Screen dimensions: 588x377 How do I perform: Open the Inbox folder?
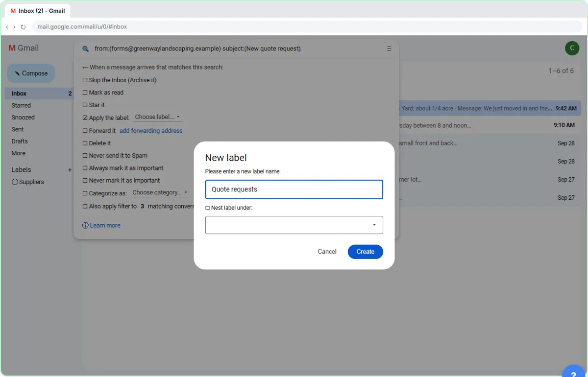39,94
